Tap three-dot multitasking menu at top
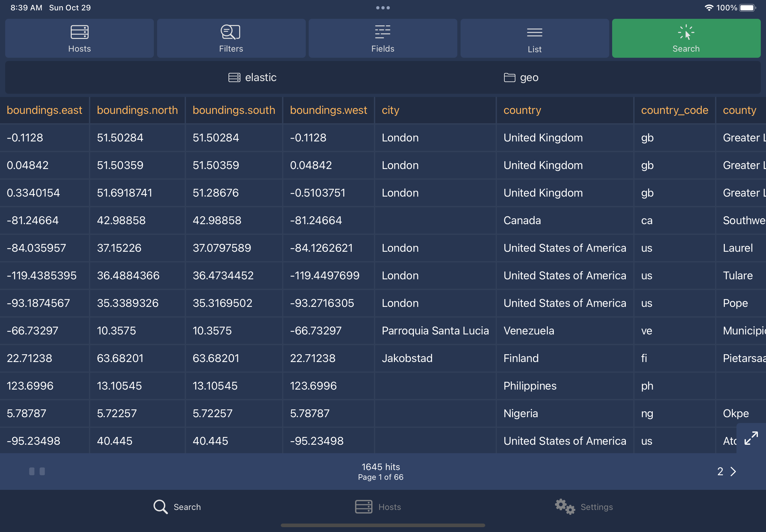Screen dimensions: 766x532 point(383,8)
